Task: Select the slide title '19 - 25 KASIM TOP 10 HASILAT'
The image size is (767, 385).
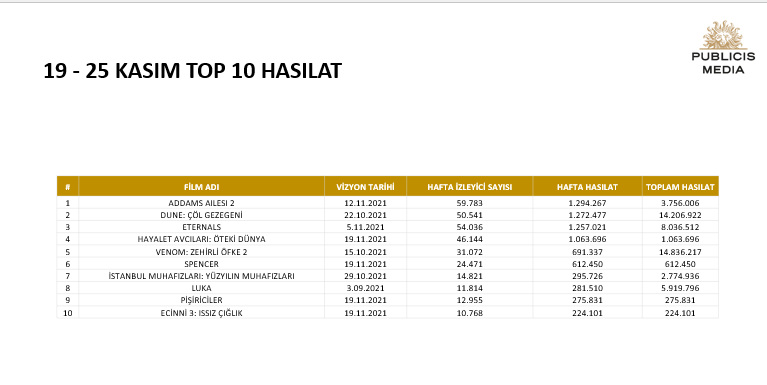Action: pyautogui.click(x=192, y=70)
